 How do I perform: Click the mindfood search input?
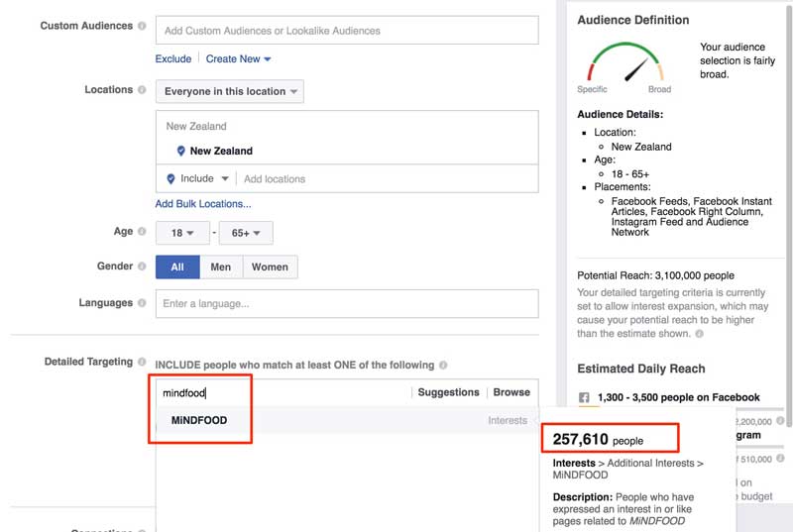[x=283, y=392]
